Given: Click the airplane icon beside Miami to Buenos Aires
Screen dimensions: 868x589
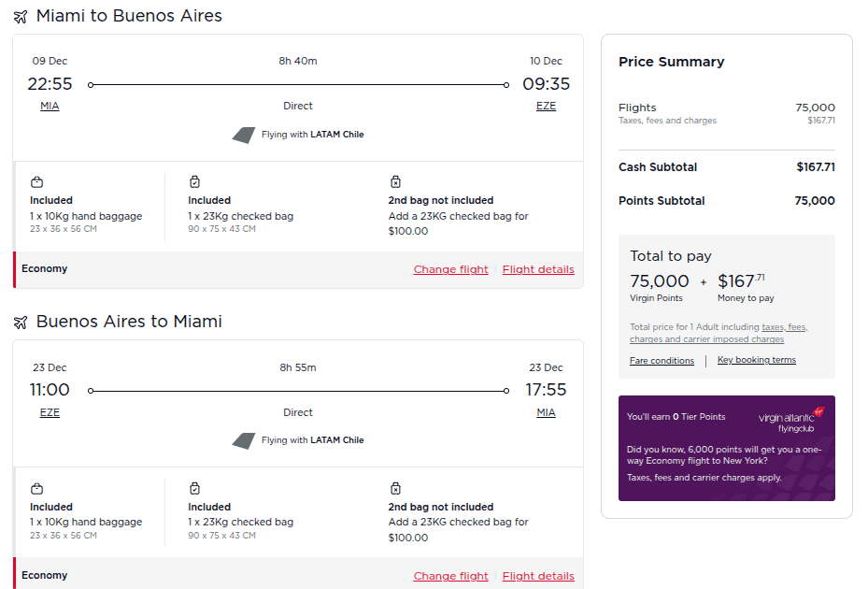Looking at the screenshot, I should [x=21, y=15].
